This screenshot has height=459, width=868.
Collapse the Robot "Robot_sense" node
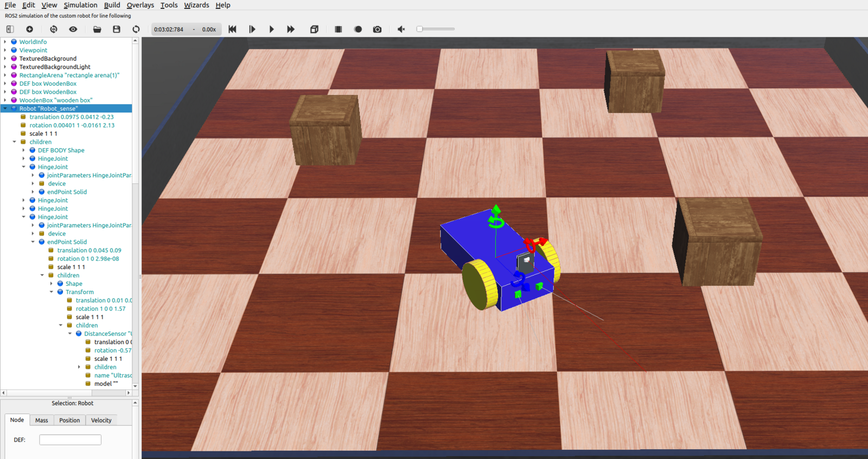click(5, 109)
